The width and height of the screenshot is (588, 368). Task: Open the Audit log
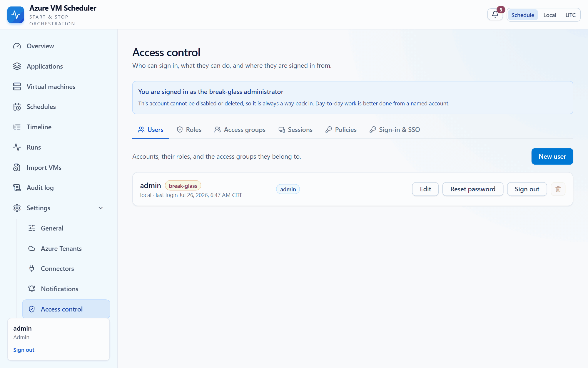coord(59,188)
